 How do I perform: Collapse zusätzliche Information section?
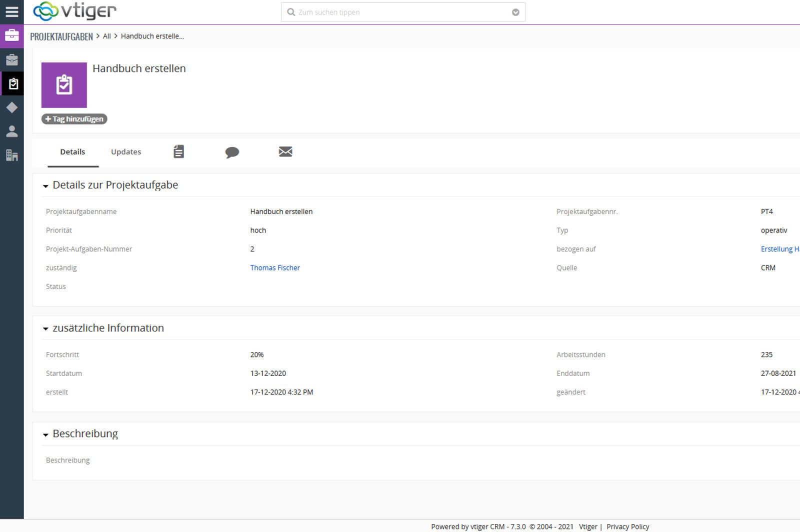pos(45,329)
